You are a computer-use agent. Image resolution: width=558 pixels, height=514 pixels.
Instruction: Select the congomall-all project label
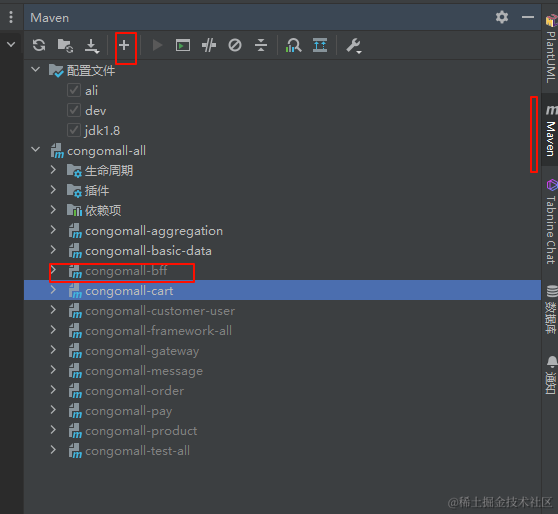[106, 151]
